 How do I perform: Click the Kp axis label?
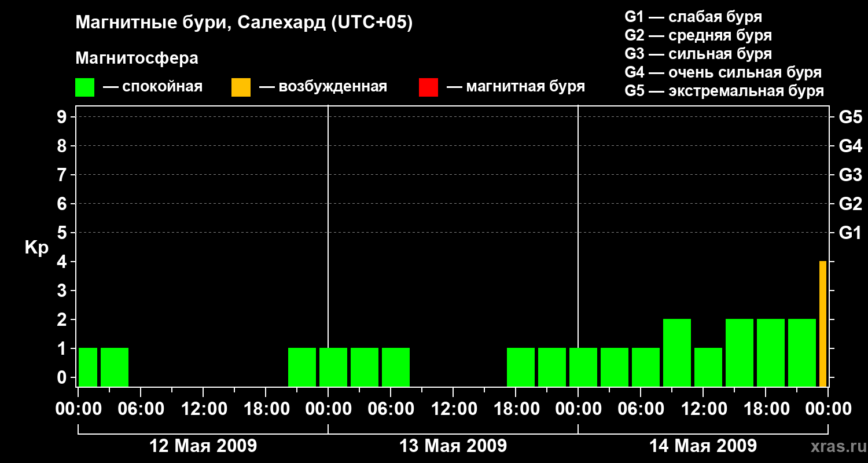click(x=36, y=248)
